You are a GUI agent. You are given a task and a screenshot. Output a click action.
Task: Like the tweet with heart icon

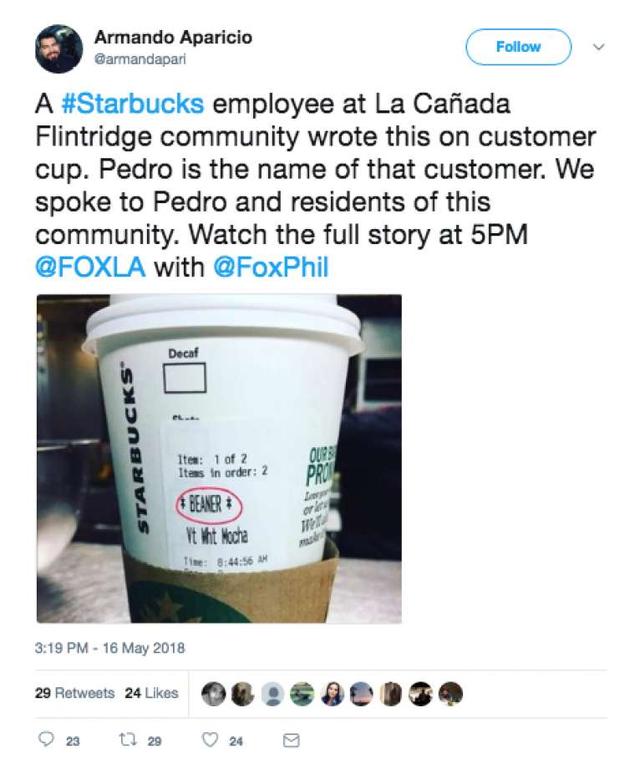click(x=210, y=740)
